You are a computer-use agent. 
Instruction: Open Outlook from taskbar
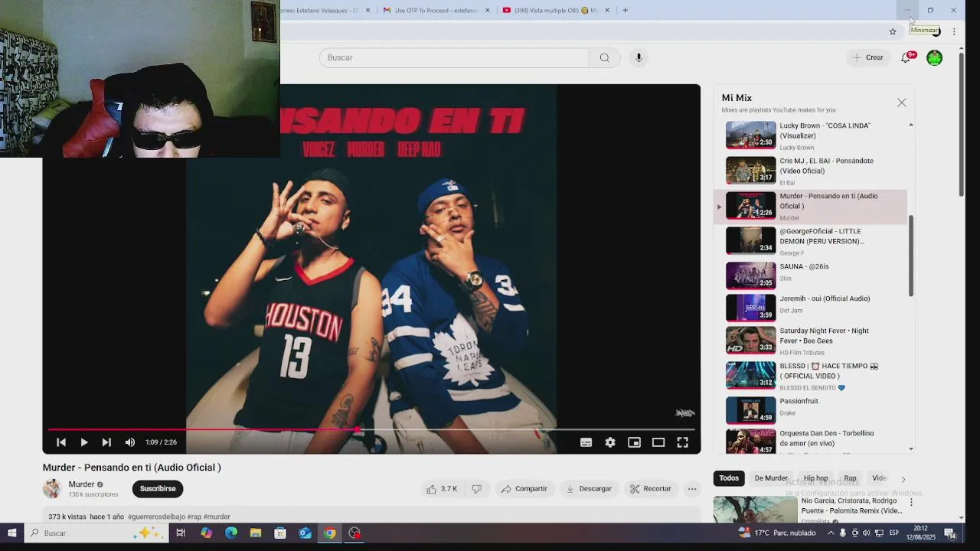coord(305,533)
